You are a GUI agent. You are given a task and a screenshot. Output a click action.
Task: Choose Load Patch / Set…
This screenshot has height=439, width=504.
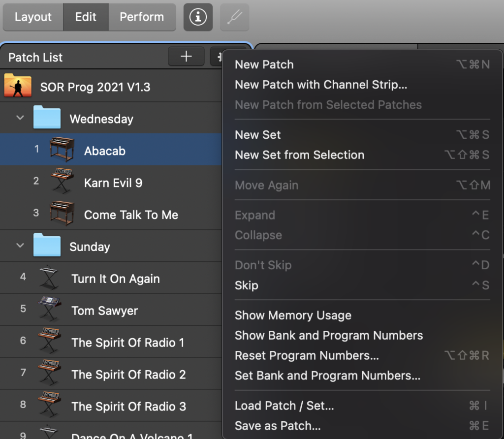(362, 406)
